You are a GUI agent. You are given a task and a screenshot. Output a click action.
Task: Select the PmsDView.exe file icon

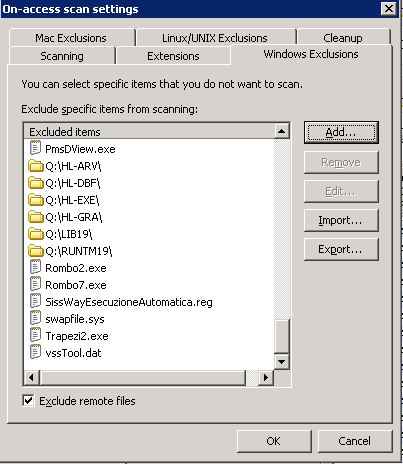(35, 148)
